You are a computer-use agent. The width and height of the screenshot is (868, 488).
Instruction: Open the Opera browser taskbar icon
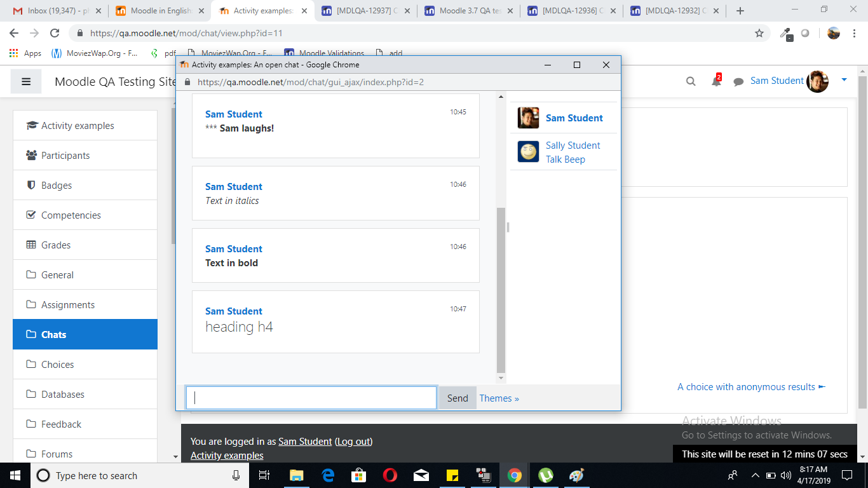390,475
